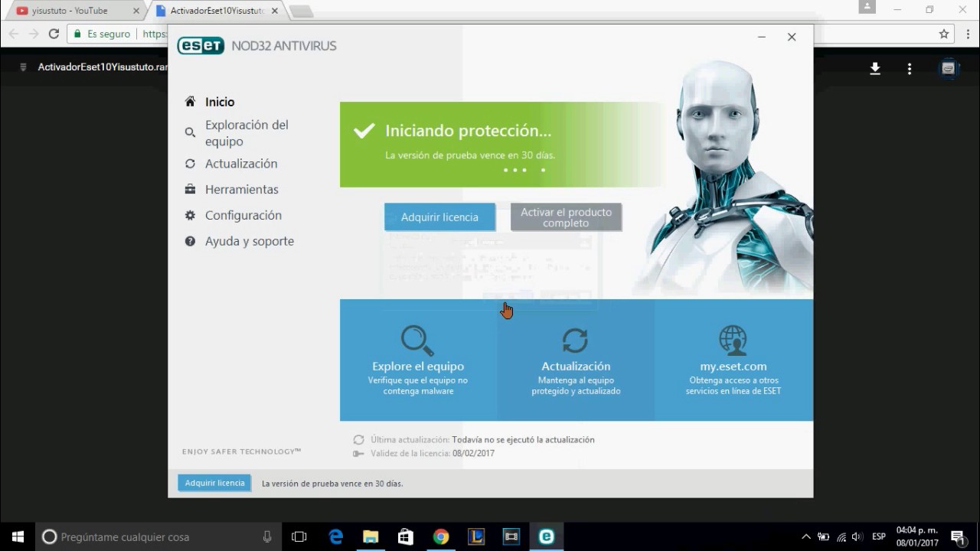Open Google Chrome from the taskbar
This screenshot has width=980, height=551.
click(x=441, y=536)
